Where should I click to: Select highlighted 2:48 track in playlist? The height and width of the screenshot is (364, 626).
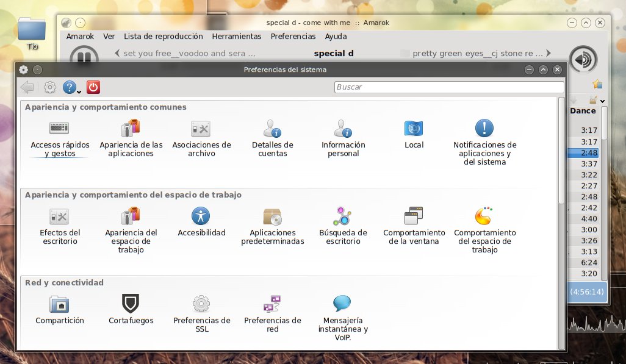(583, 153)
